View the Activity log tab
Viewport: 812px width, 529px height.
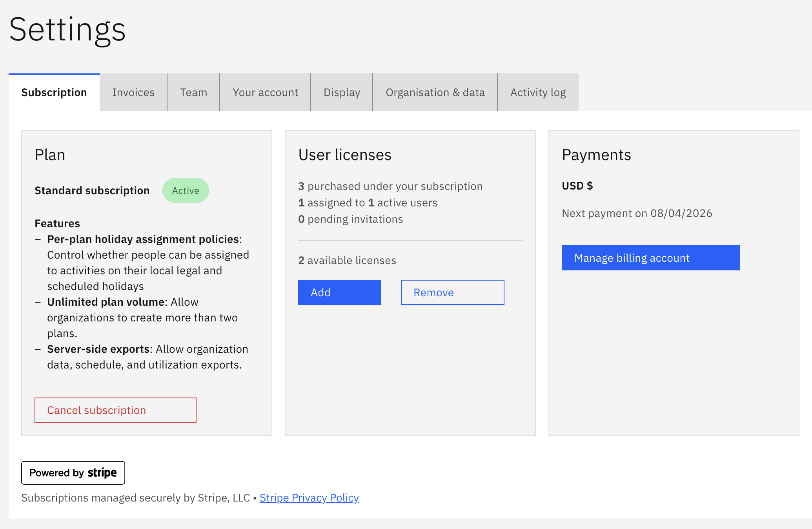pyautogui.click(x=538, y=92)
